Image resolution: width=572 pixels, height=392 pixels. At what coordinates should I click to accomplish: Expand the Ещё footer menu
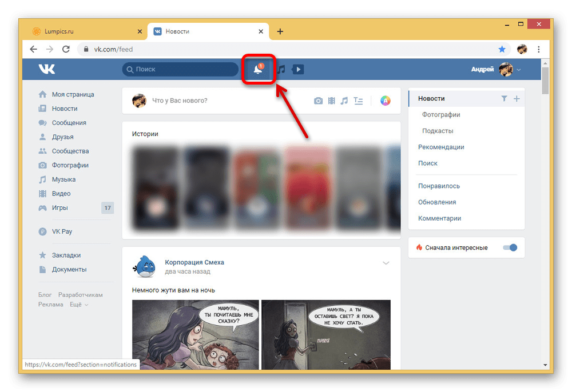(79, 305)
